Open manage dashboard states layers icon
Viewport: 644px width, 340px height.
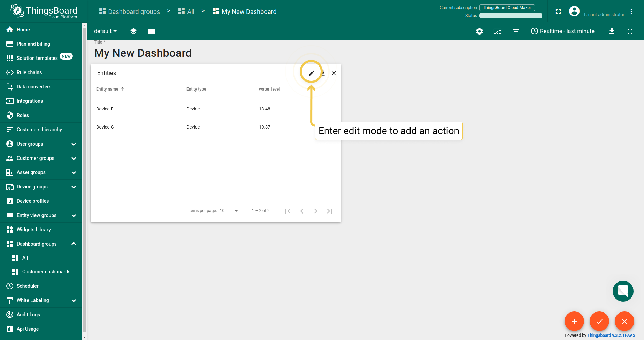click(x=133, y=31)
